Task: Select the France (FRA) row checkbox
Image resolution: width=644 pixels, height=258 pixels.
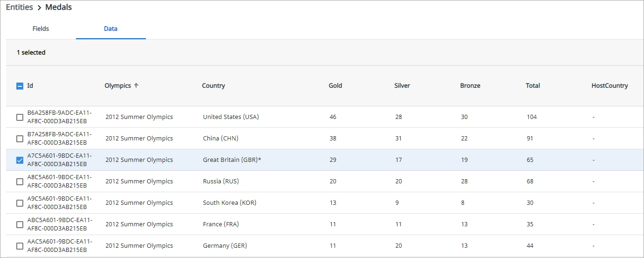Action: tap(20, 224)
